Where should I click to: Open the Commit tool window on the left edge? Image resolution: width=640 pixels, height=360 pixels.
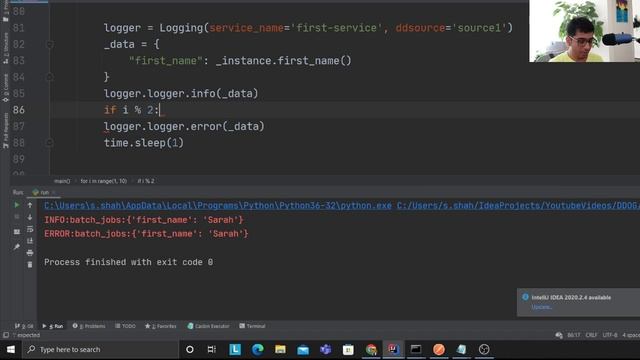pyautogui.click(x=6, y=88)
